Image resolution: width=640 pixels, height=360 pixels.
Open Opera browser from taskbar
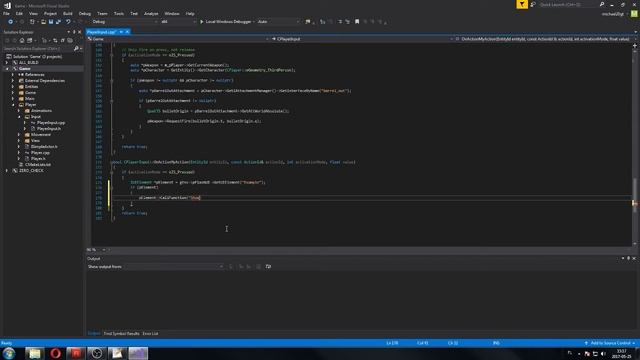point(56,353)
